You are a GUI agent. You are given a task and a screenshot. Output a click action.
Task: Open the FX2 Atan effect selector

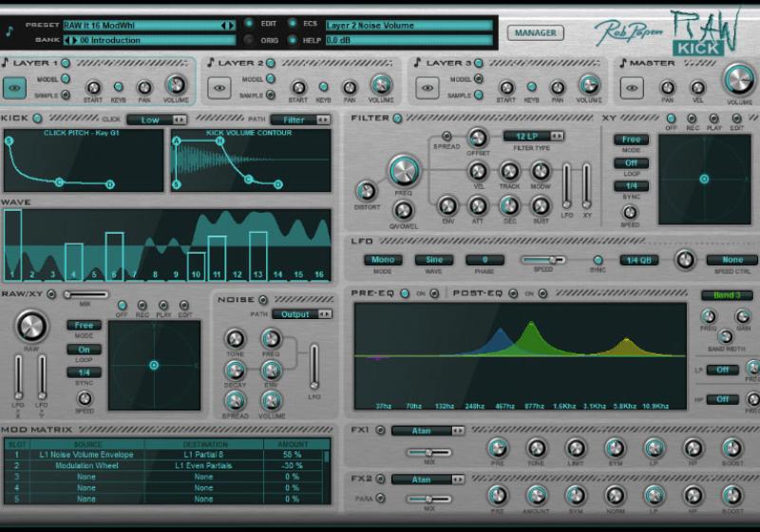(428, 480)
